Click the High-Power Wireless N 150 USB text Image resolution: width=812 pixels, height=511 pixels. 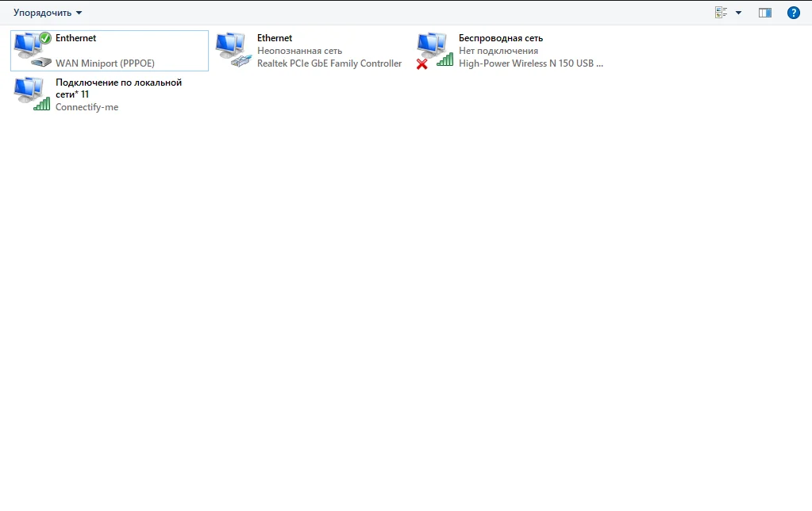coord(531,63)
